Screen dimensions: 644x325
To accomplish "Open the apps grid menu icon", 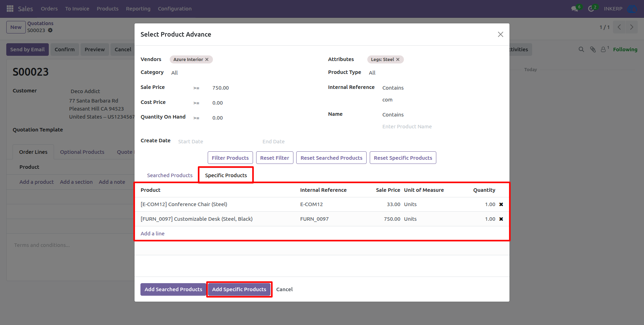I will click(10, 8).
